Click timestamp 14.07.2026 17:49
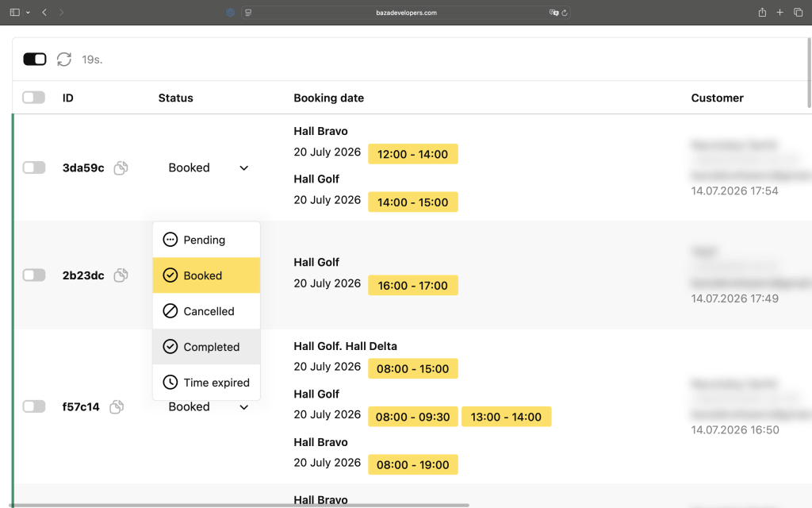Screen dimensions: 812x508 click(x=735, y=298)
